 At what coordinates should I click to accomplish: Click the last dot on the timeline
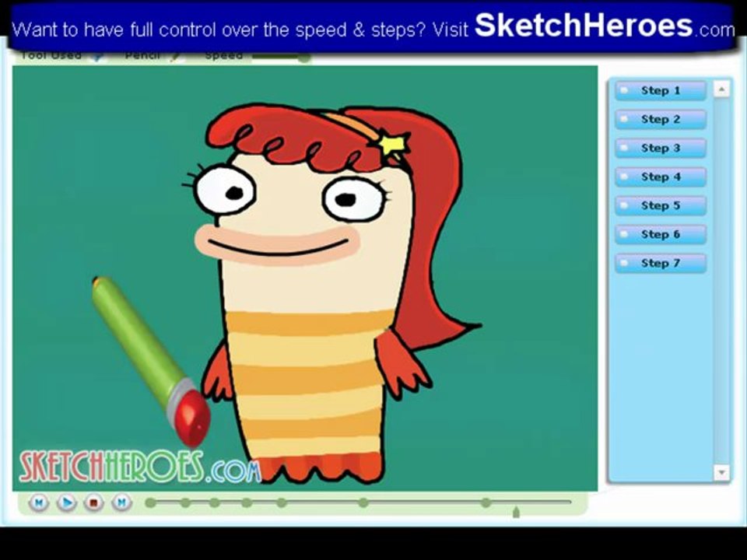pos(486,502)
